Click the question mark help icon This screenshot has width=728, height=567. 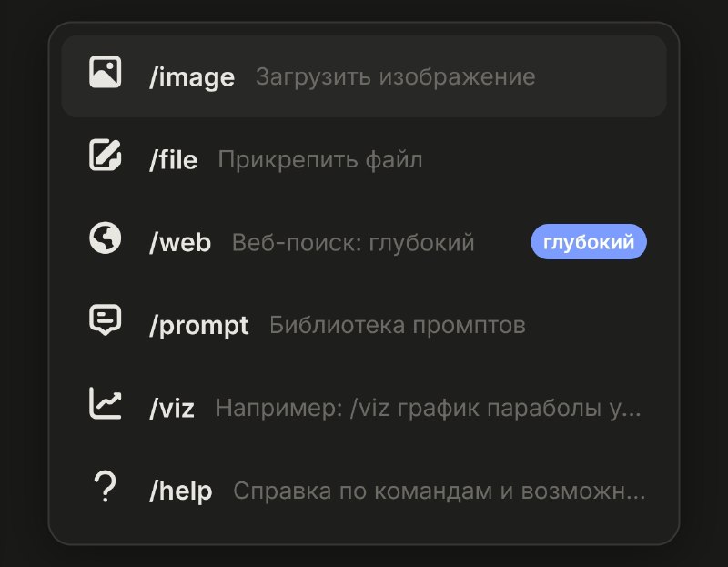[106, 488]
